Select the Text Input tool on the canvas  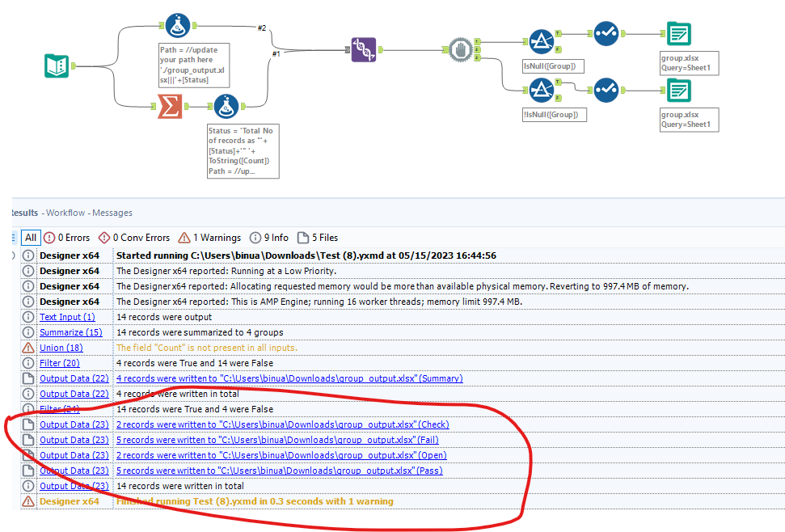[57, 65]
